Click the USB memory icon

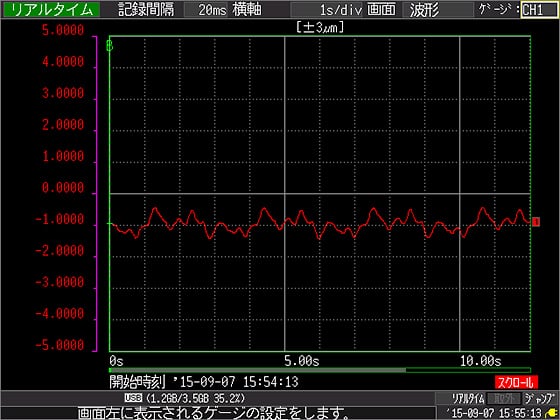click(134, 398)
